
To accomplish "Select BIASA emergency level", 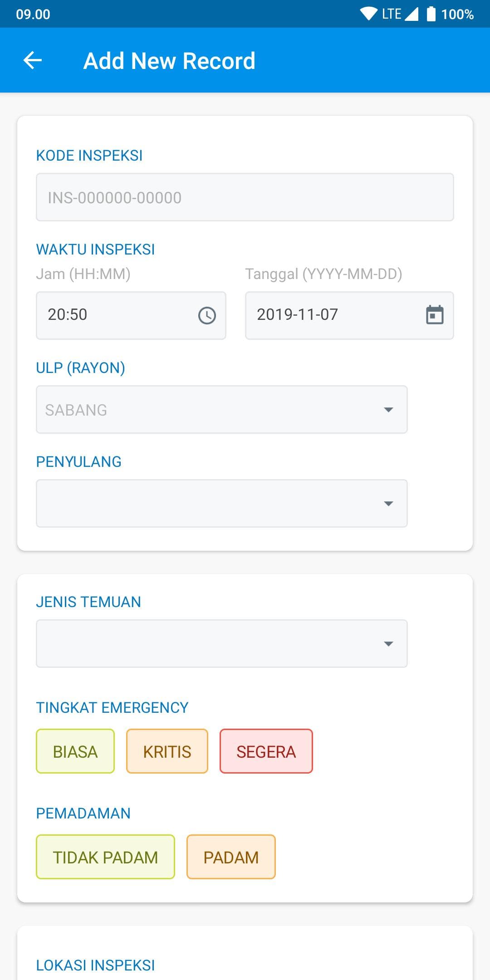I will click(x=75, y=751).
